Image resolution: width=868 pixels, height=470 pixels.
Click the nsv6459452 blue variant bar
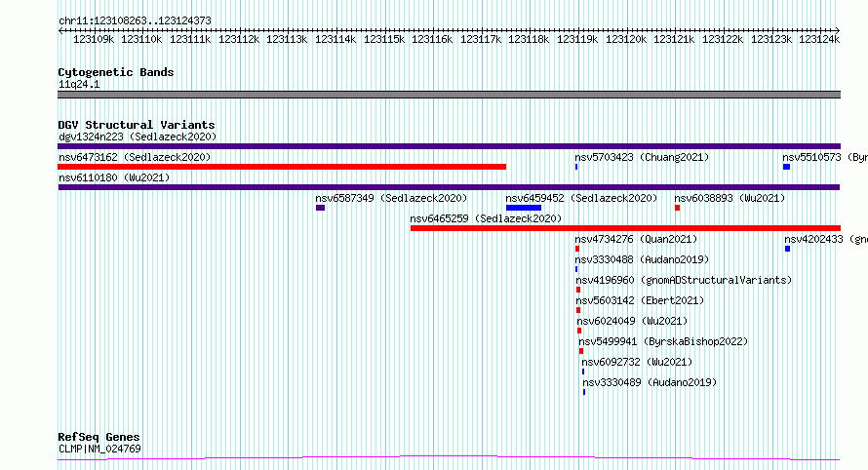523,208
